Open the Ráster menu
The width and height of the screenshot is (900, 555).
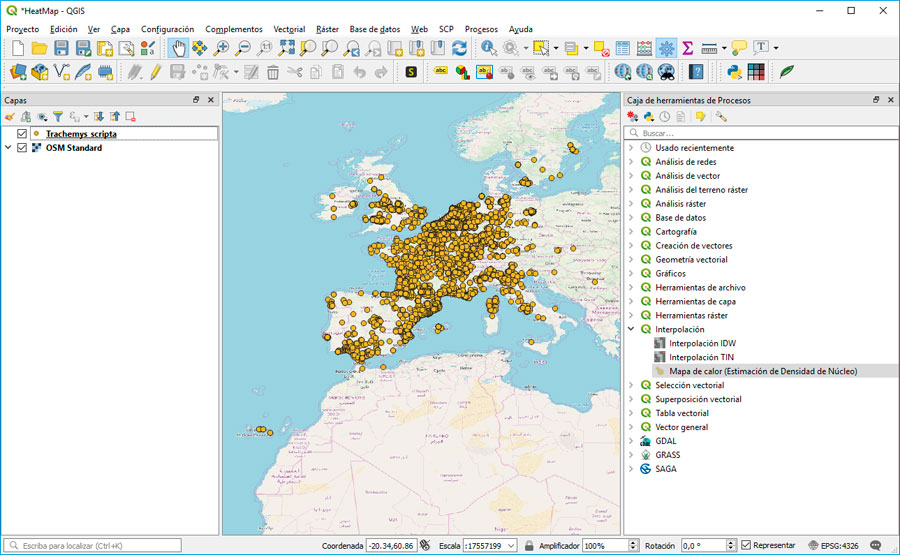tap(327, 29)
